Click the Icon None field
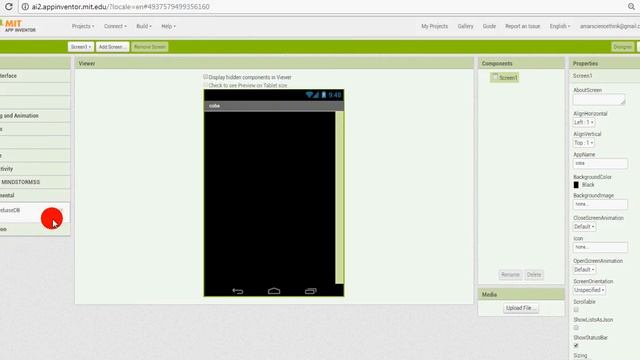The image size is (640, 360). [600, 247]
